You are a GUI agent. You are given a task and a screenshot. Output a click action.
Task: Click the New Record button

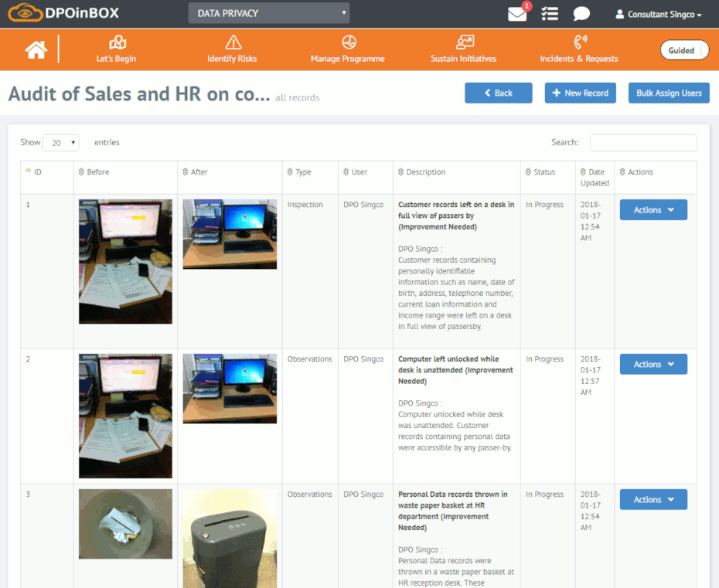pos(580,93)
